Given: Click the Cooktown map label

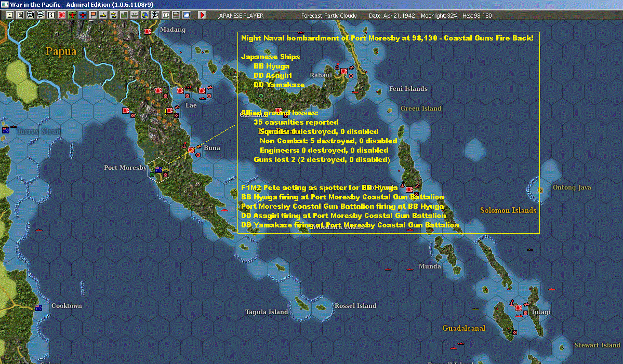Looking at the screenshot, I should coord(67,306).
